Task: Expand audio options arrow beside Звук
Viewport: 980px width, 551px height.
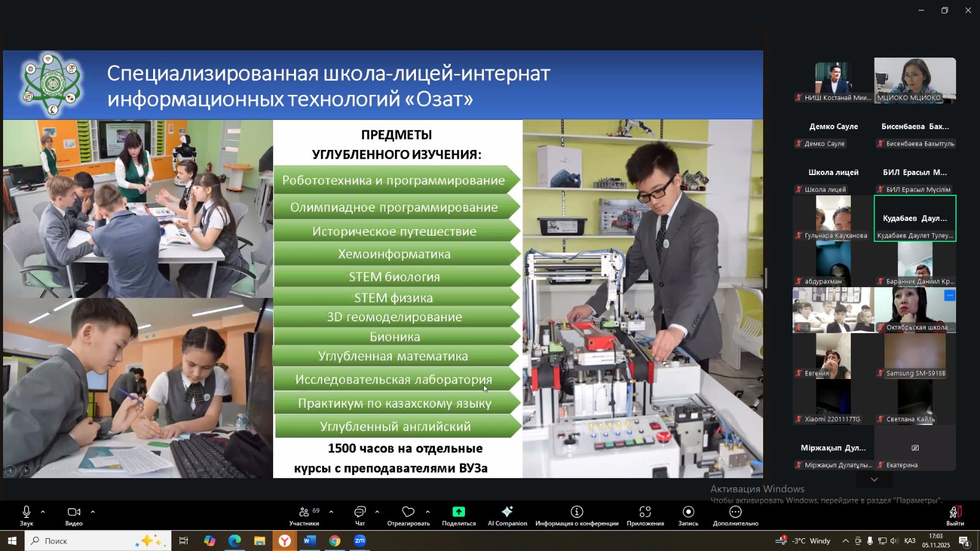Action: [43, 512]
